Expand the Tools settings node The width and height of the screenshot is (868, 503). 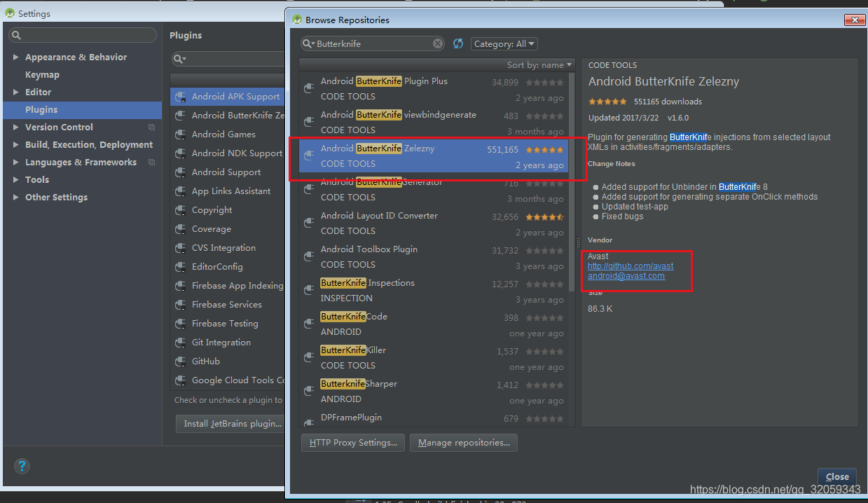click(x=15, y=180)
